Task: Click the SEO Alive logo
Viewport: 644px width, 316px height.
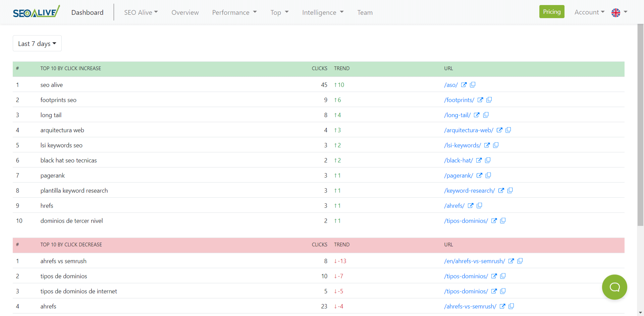Action: coord(36,12)
